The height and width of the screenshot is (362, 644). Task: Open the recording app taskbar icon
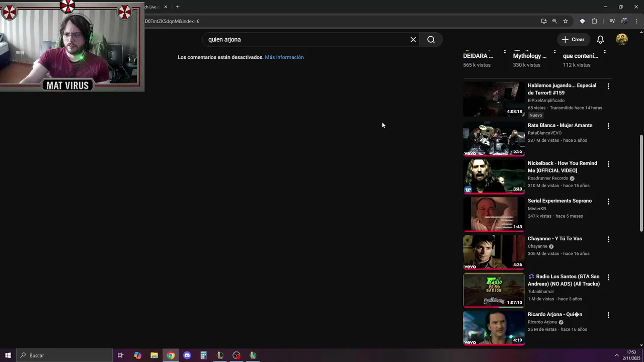236,355
